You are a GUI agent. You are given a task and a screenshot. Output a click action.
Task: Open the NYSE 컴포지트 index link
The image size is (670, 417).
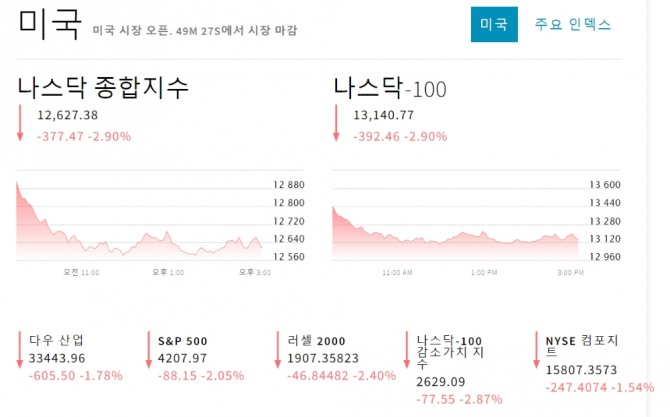click(x=582, y=346)
